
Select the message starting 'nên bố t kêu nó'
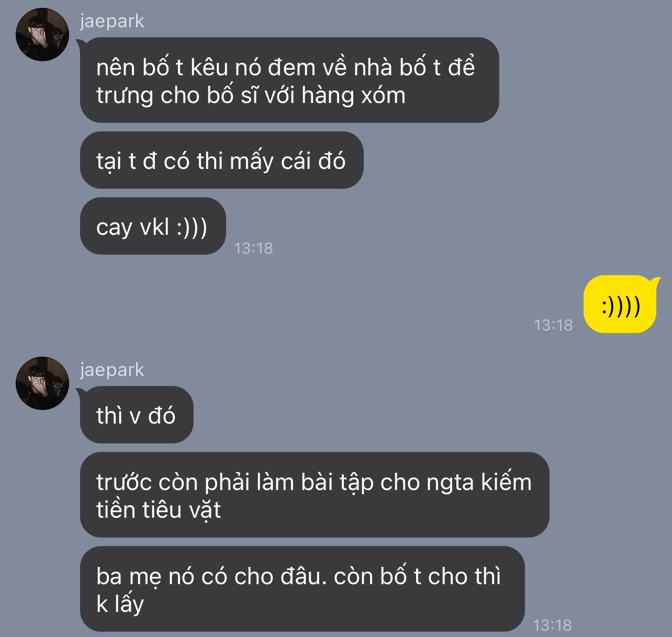coord(289,80)
